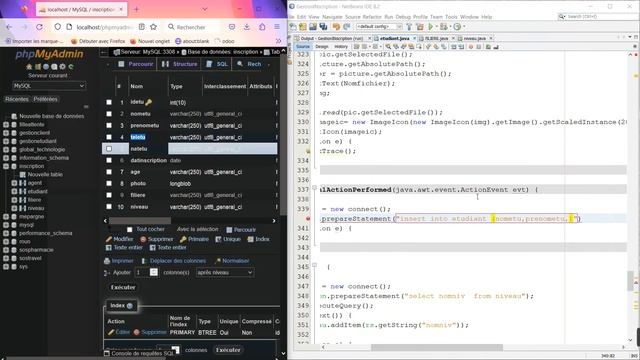
Task: Toggle checkbox for prenometu column
Action: point(109,125)
